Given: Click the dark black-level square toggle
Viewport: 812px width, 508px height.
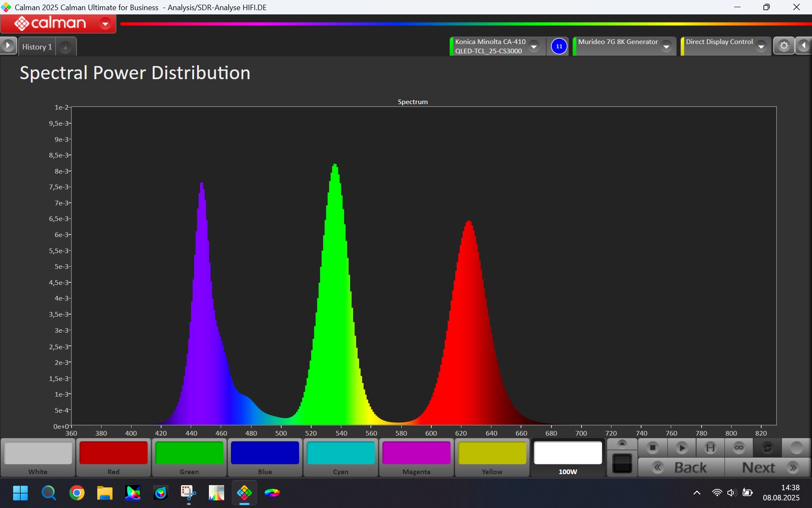Looking at the screenshot, I should [622, 463].
